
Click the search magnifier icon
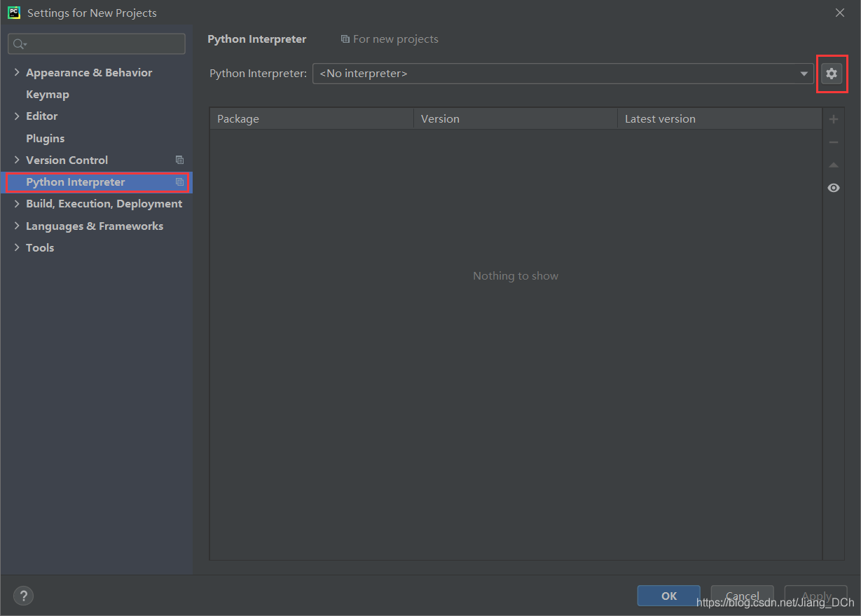(x=20, y=44)
